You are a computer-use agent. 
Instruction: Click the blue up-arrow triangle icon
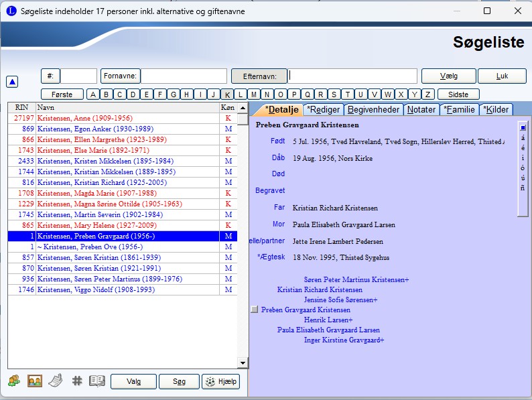click(x=12, y=82)
